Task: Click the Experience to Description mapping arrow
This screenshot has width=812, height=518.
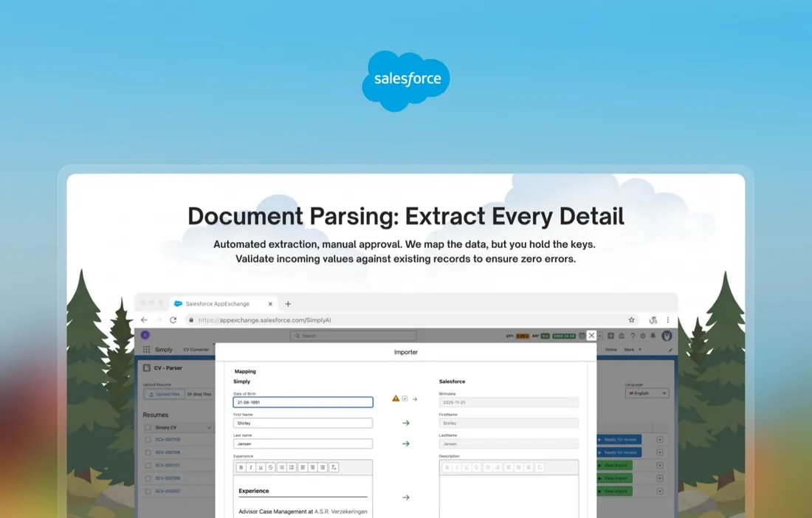Action: click(406, 497)
